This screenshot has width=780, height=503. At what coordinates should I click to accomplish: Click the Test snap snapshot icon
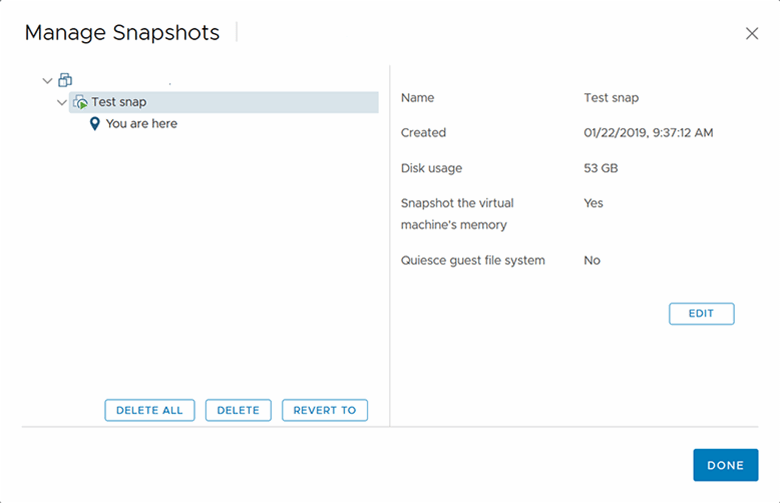(80, 102)
